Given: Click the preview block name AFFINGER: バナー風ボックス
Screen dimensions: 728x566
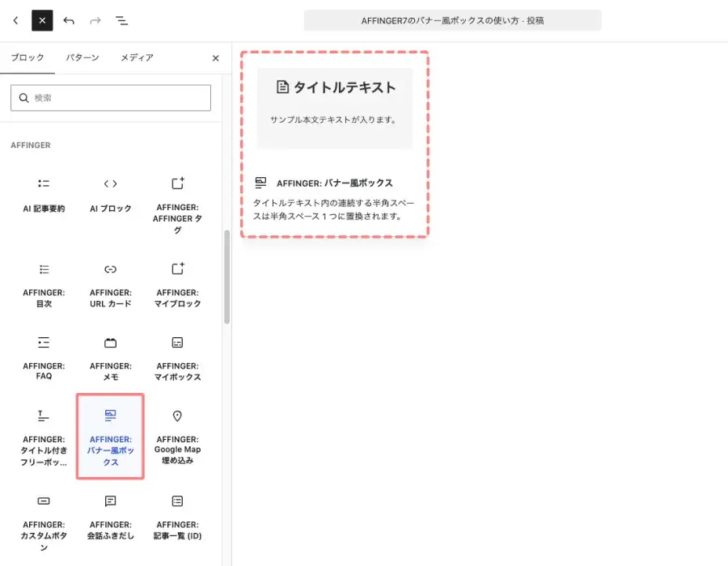Looking at the screenshot, I should pos(334,184).
